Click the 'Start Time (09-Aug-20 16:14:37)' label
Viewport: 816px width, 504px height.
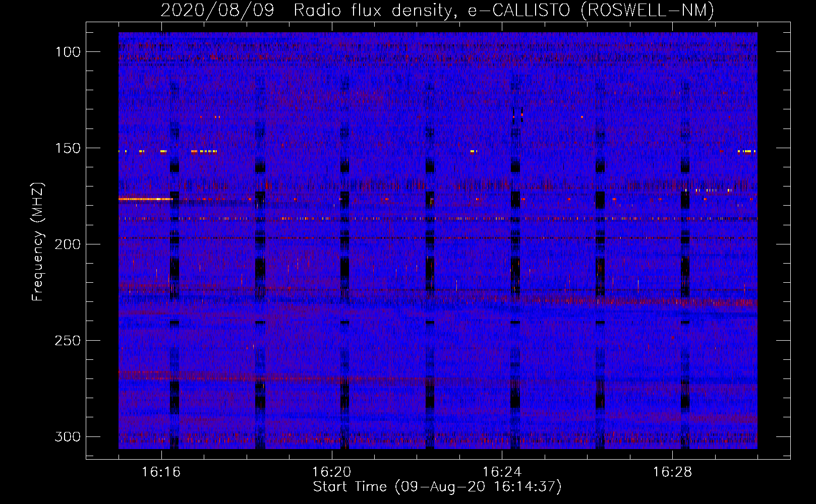pos(437,487)
